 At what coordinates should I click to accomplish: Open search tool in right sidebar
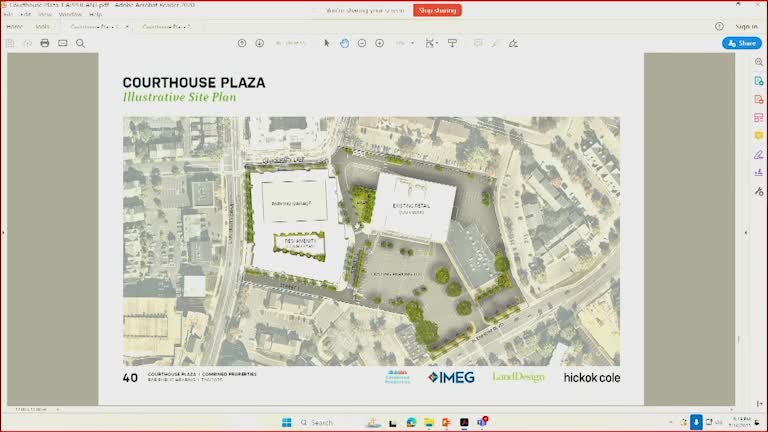[x=759, y=62]
